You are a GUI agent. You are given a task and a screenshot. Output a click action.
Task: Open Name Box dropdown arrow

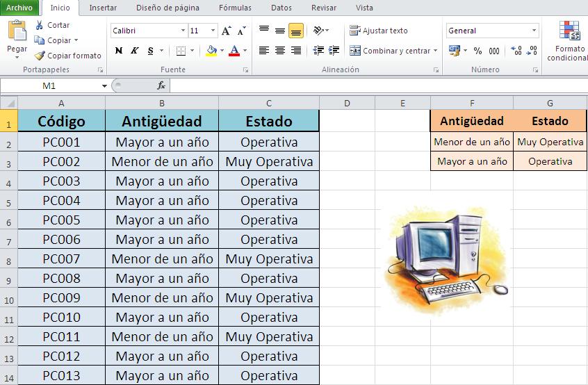(x=104, y=86)
